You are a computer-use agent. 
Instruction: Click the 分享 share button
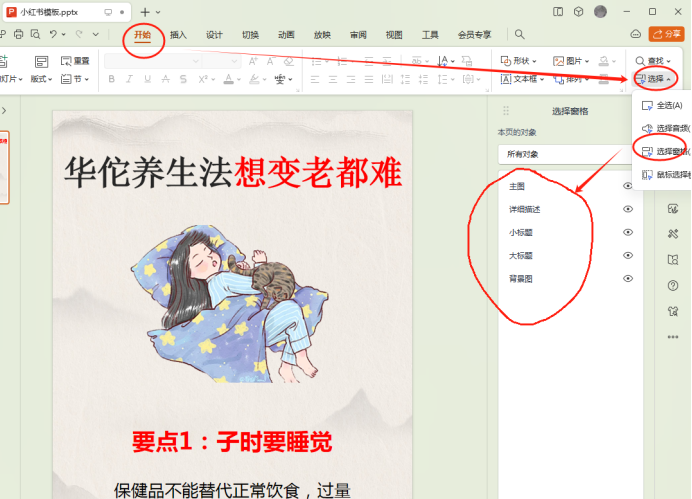(x=666, y=34)
